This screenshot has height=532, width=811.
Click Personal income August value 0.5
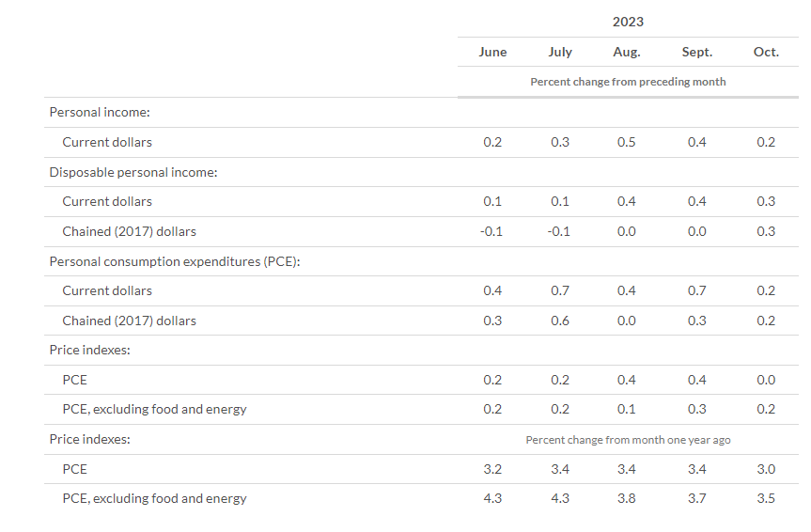[627, 142]
